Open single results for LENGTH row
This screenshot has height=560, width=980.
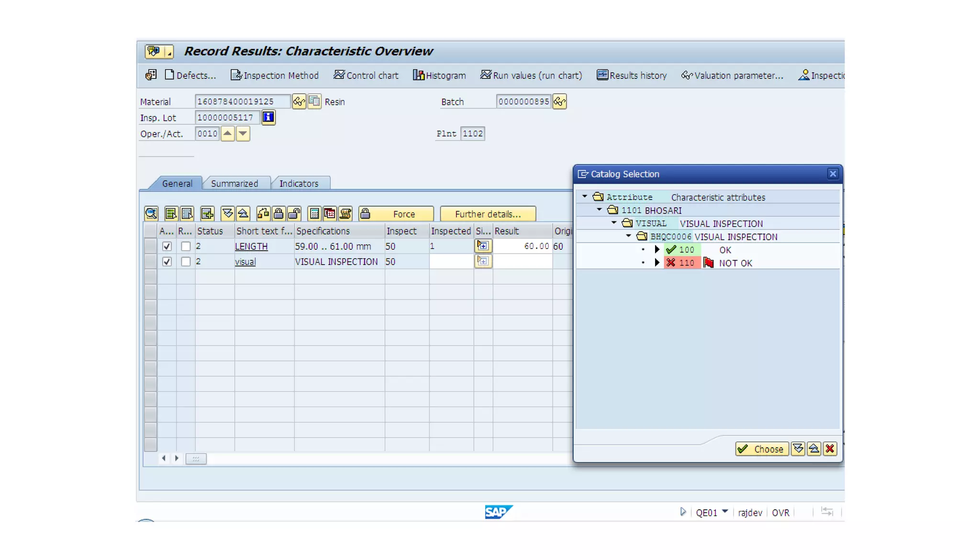click(x=483, y=246)
